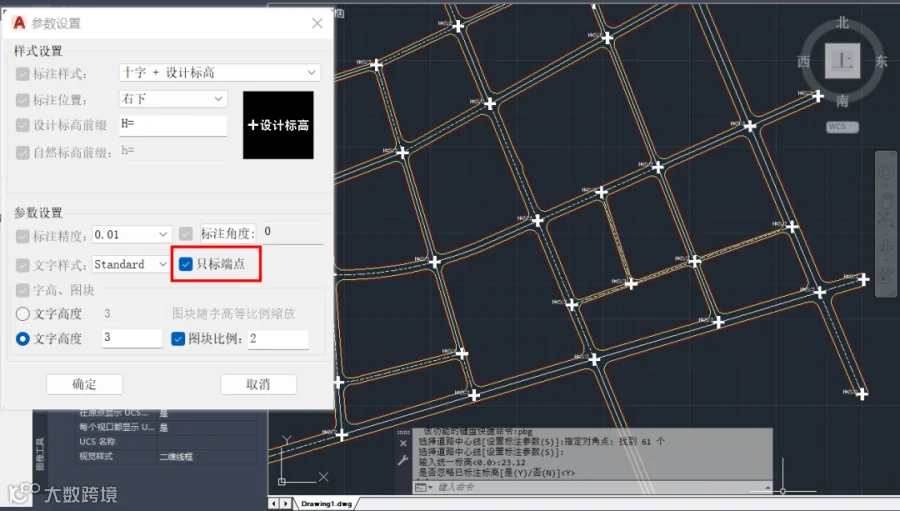
Task: Open the WCS coordinate system dropdown
Action: (842, 126)
